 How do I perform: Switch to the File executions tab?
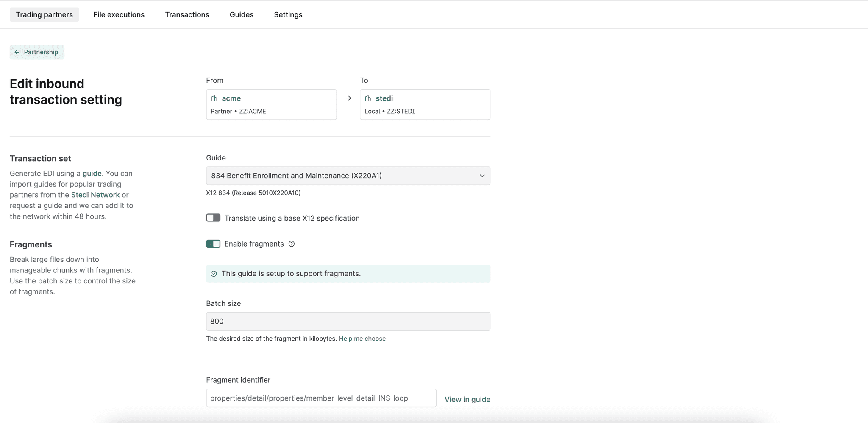click(x=119, y=14)
